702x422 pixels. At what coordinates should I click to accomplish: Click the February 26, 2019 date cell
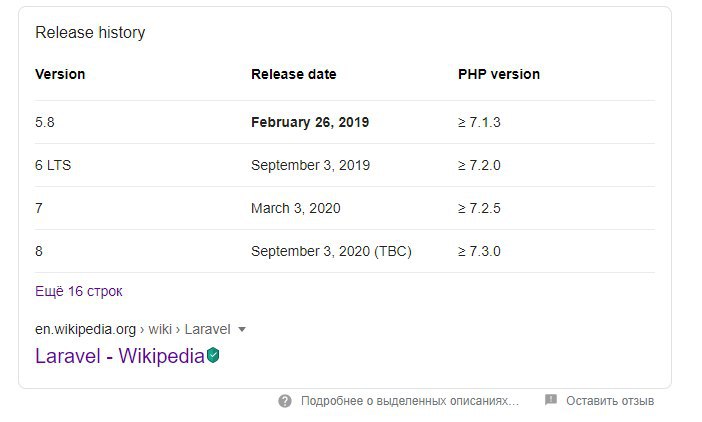(310, 122)
